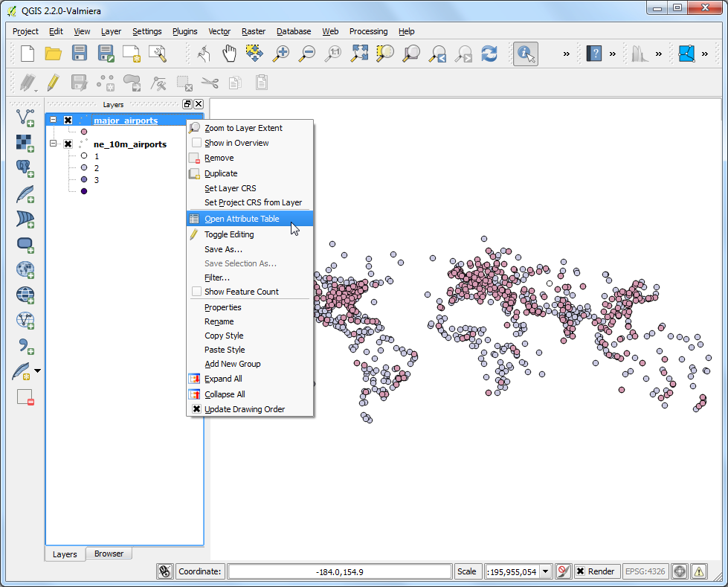Select the Zoom Out tool

(306, 54)
